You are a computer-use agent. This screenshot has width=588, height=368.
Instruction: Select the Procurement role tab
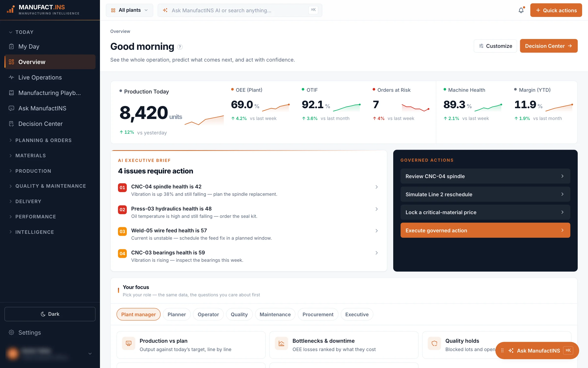click(318, 314)
